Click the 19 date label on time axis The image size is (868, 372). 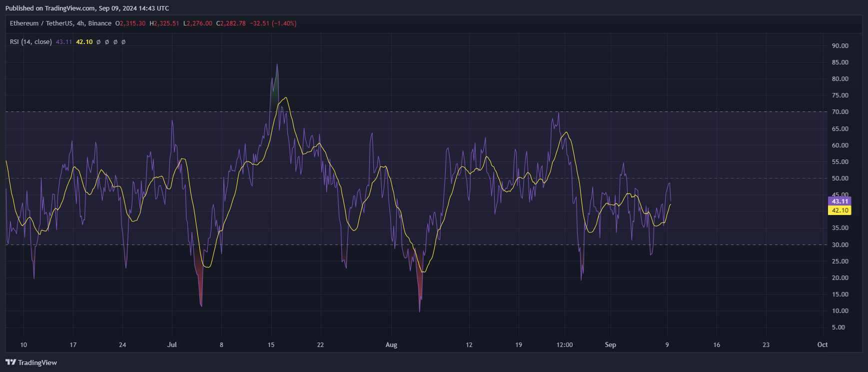tap(518, 345)
